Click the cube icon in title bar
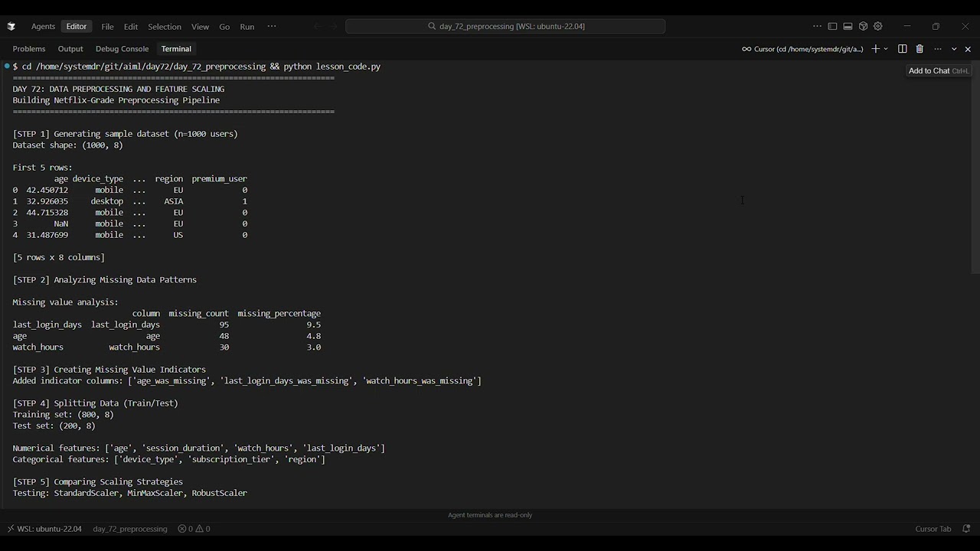 pyautogui.click(x=863, y=26)
